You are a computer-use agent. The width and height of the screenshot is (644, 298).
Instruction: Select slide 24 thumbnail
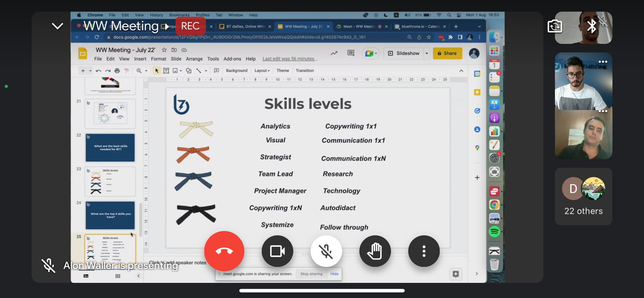click(x=110, y=216)
